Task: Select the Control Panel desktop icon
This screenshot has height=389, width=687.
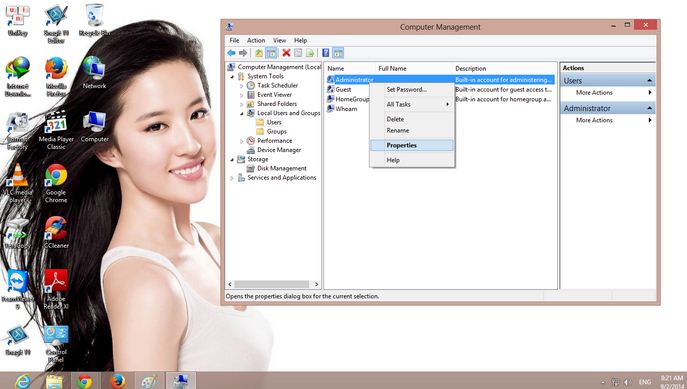Action: coord(56,343)
